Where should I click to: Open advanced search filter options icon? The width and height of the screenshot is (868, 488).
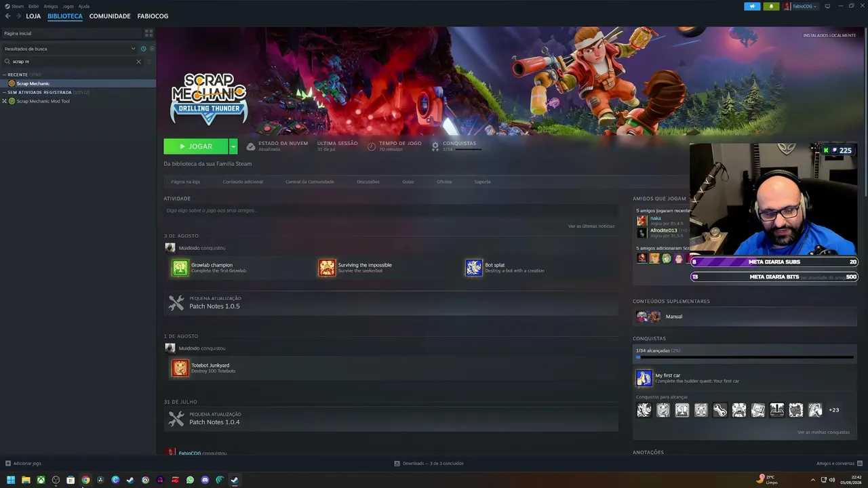(149, 62)
